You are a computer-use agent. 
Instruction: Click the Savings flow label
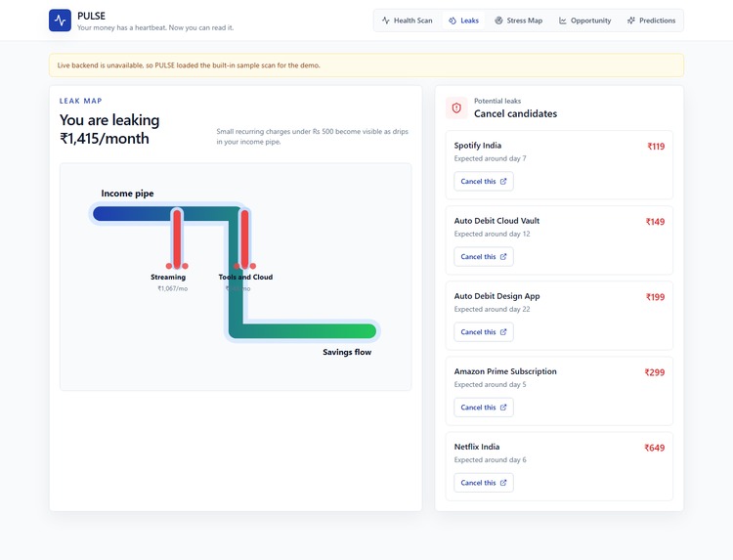347,352
